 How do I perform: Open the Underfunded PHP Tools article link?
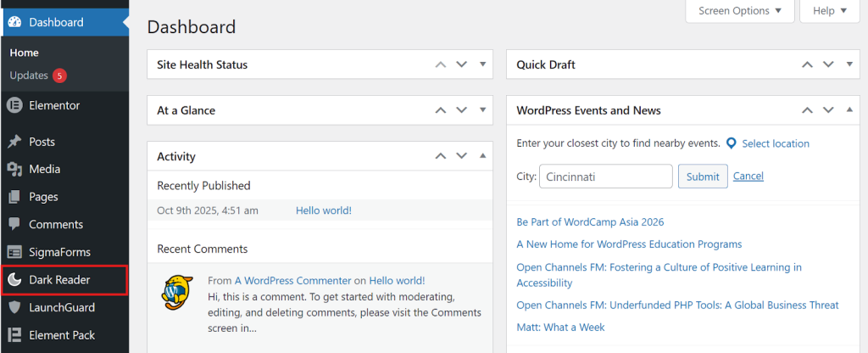pyautogui.click(x=677, y=305)
